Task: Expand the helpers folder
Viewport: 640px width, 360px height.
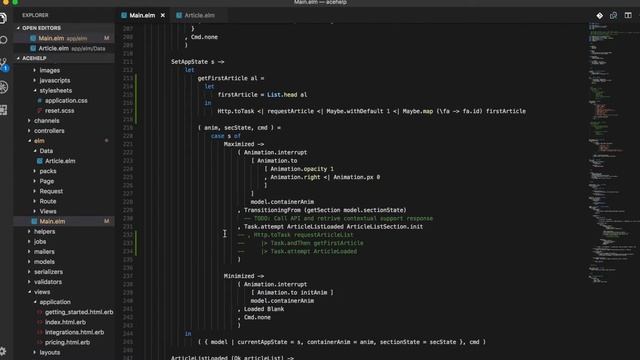Action: point(44,231)
